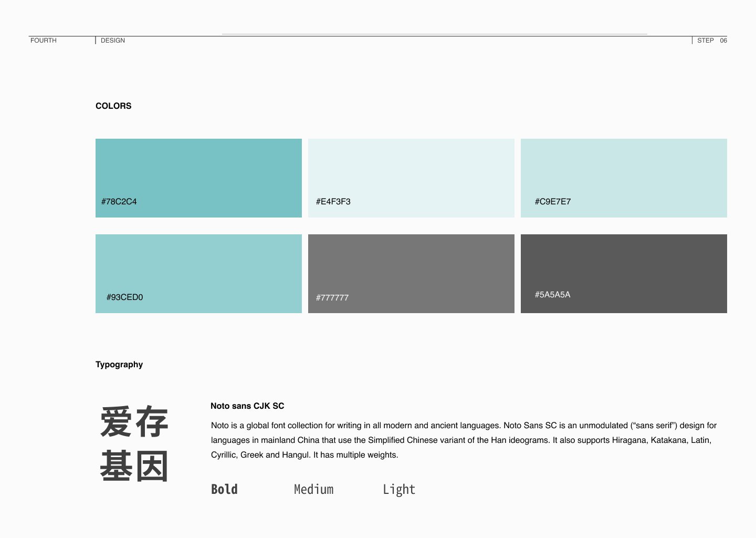Select the Light weight sample
Viewport: 756px width, 538px height.
click(400, 489)
